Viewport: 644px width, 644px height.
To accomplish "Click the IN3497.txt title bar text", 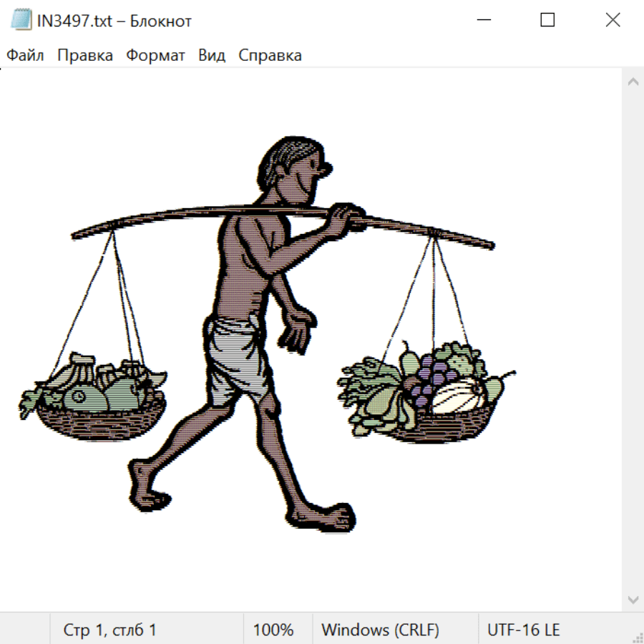I will 114,21.
